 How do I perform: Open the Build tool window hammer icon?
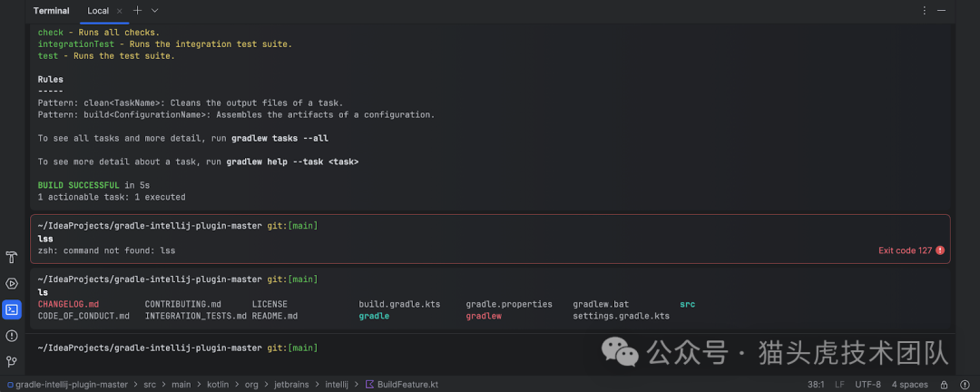(12, 258)
